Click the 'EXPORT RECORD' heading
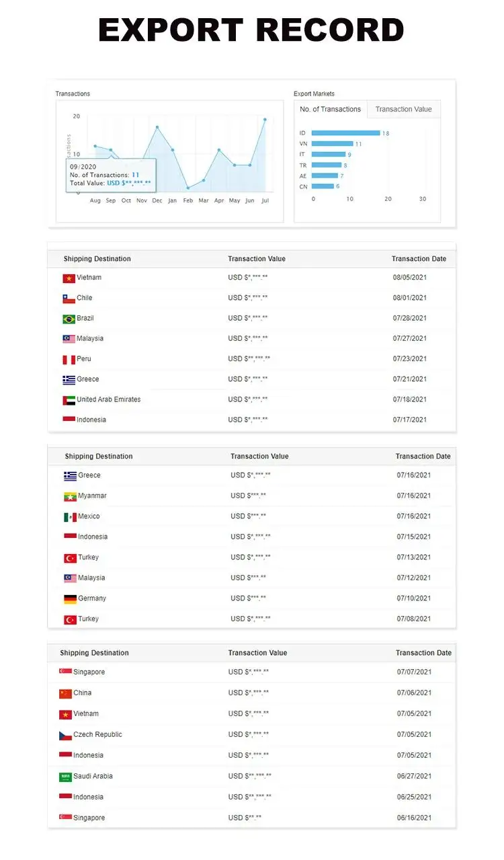 [251, 30]
